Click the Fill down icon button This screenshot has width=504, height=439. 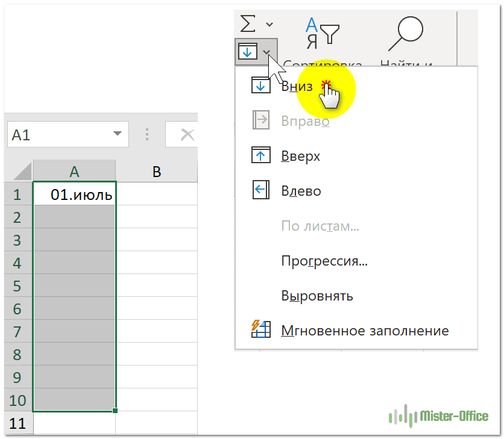[x=247, y=52]
